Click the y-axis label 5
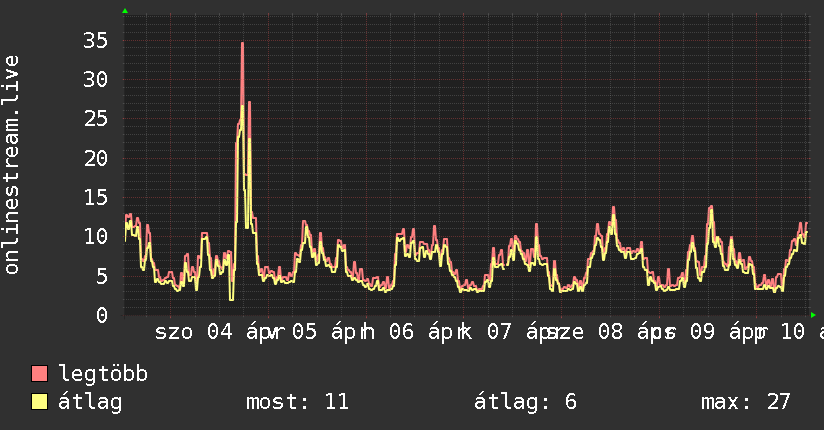This screenshot has width=824, height=430. (x=102, y=276)
